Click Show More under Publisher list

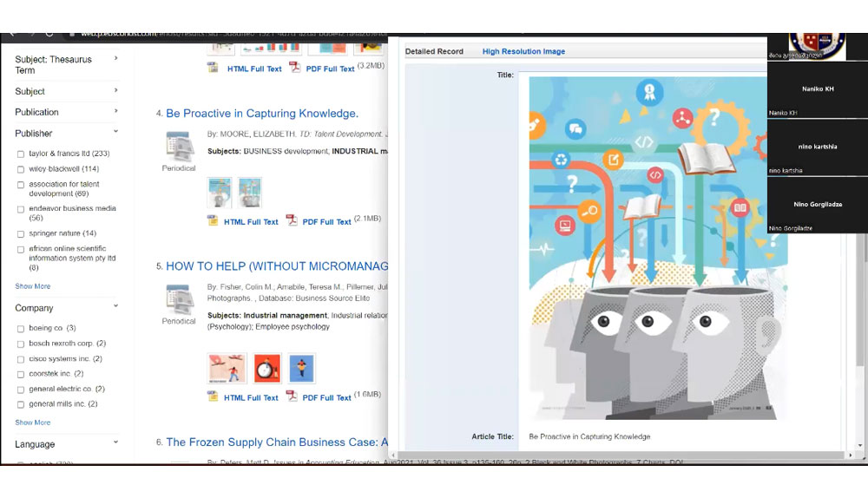33,286
